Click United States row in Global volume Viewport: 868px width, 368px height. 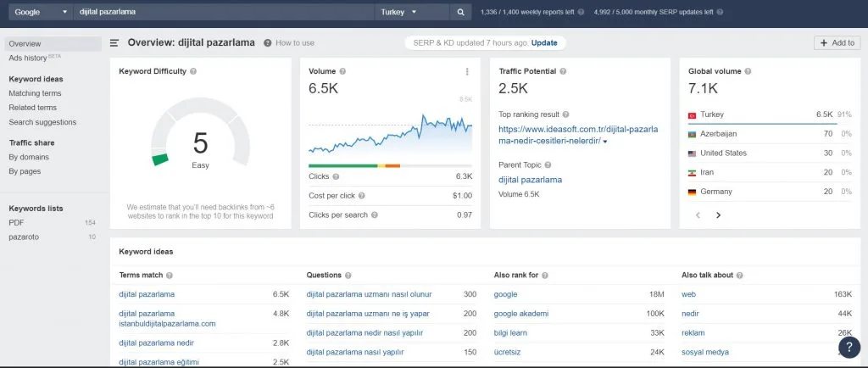point(770,153)
